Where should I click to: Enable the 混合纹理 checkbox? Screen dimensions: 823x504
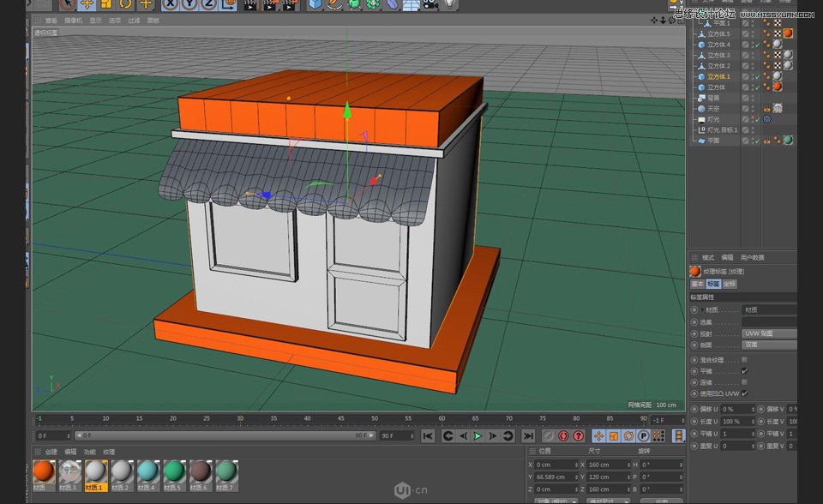pos(745,360)
